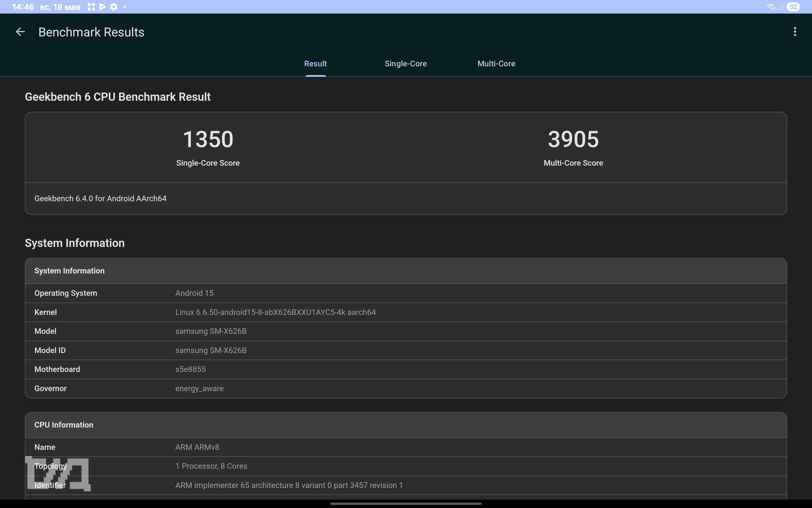This screenshot has height=508, width=812.
Task: Tap the System Information table header
Action: [406, 271]
